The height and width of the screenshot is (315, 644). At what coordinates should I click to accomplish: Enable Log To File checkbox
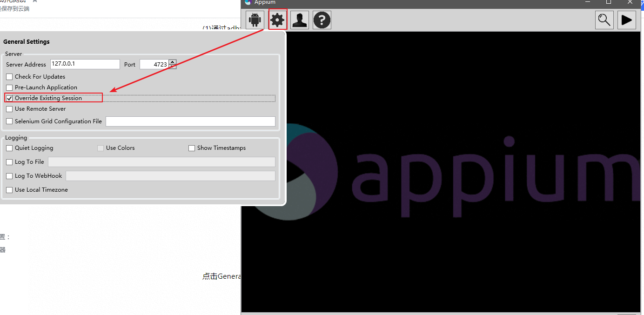coord(9,162)
